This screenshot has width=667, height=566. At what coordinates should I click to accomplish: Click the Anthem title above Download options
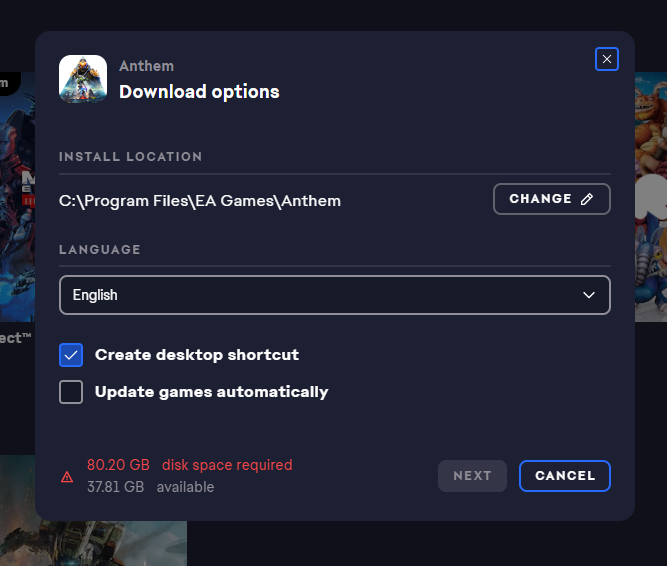(x=146, y=66)
